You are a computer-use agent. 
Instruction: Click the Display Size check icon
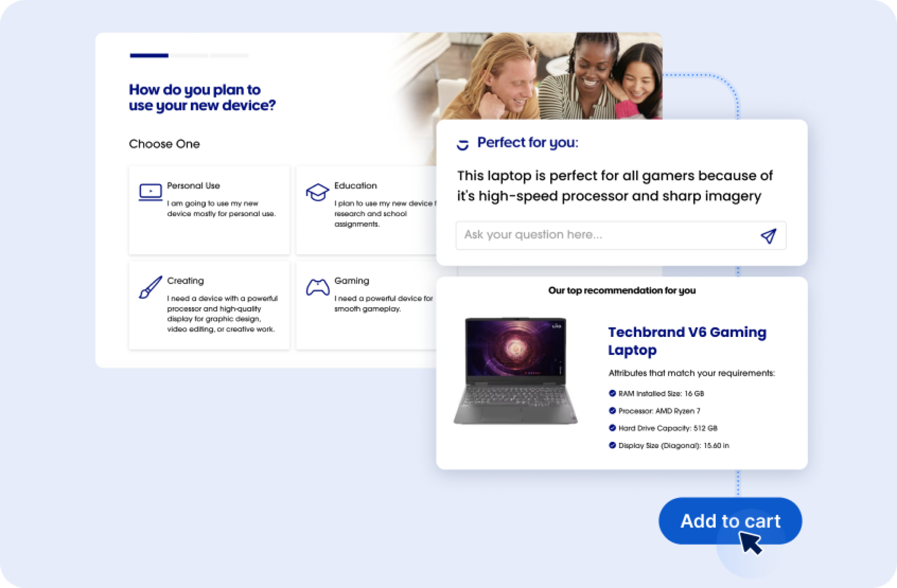point(612,445)
